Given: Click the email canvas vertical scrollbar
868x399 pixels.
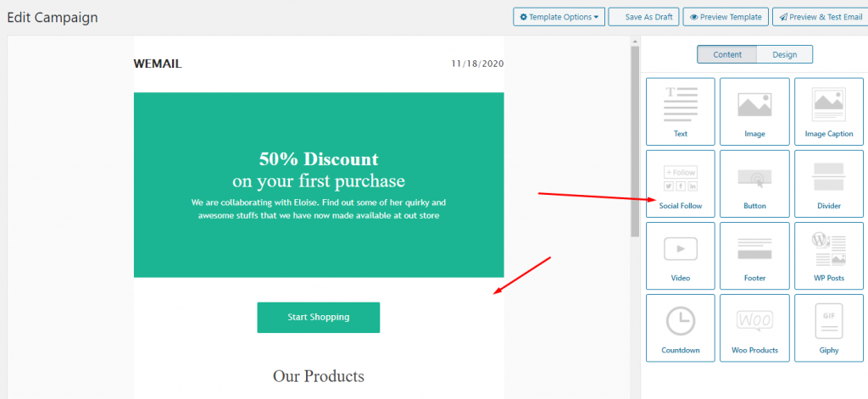Looking at the screenshot, I should 635,144.
